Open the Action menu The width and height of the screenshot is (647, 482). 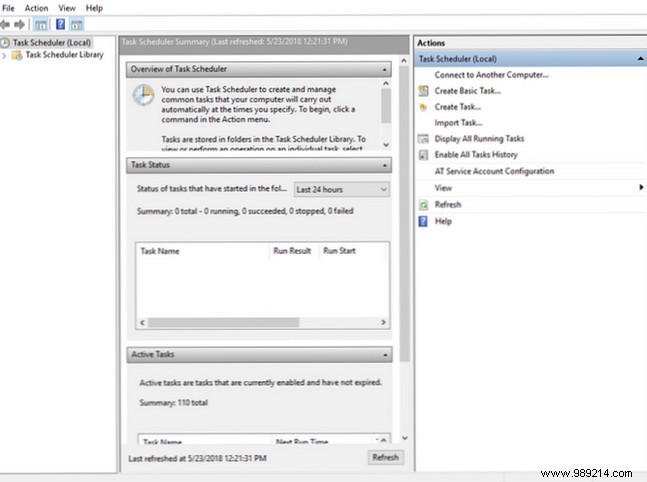pos(36,8)
